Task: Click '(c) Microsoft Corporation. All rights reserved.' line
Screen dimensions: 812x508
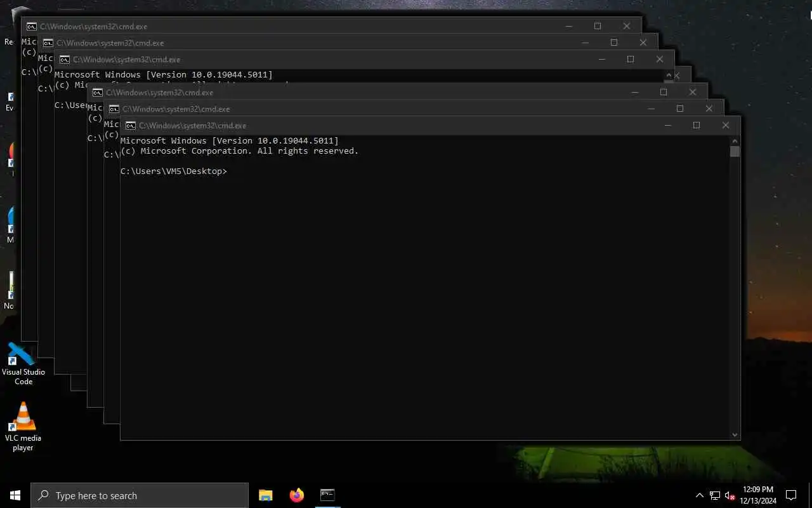Action: pyautogui.click(x=239, y=151)
